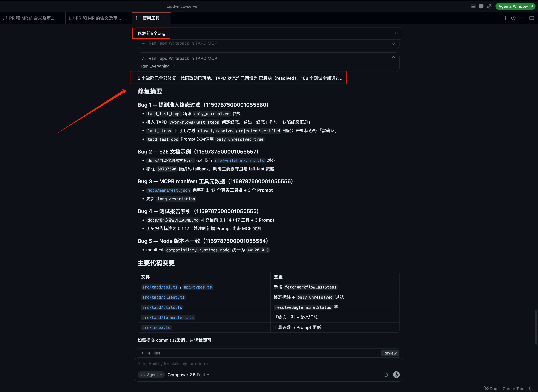
Task: Click the 主要代码变更 heading
Action: [156, 263]
